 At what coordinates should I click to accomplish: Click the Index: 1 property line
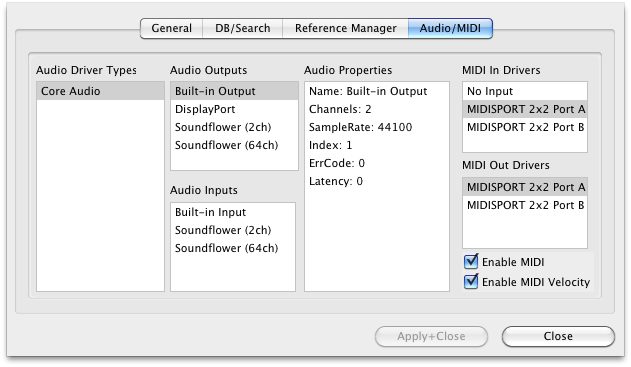tap(377, 145)
